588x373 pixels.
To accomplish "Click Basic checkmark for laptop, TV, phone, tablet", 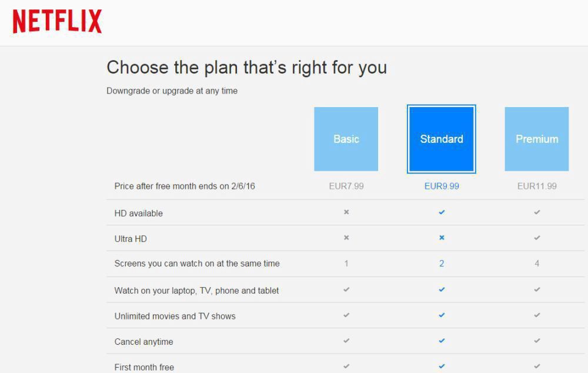I will tap(346, 289).
